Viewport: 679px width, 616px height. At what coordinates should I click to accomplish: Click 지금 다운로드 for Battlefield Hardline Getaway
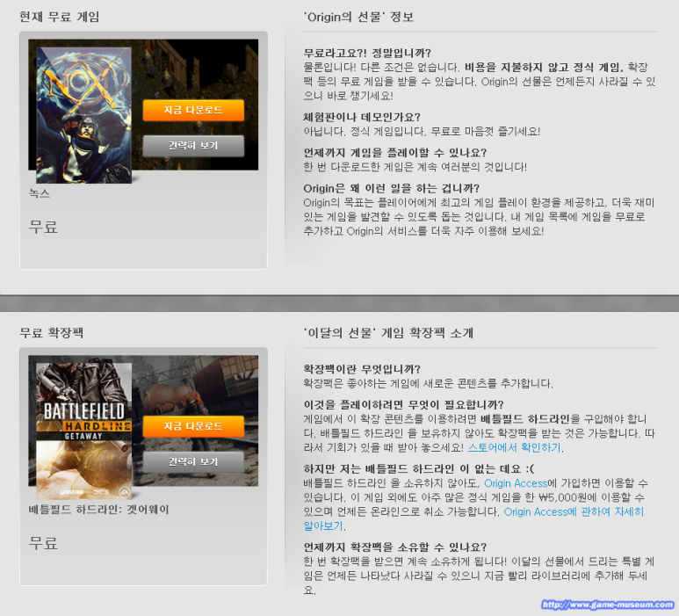click(x=193, y=426)
